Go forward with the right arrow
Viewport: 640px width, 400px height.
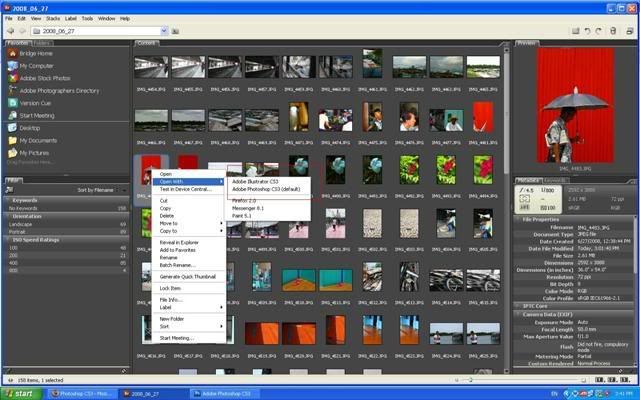click(x=22, y=31)
